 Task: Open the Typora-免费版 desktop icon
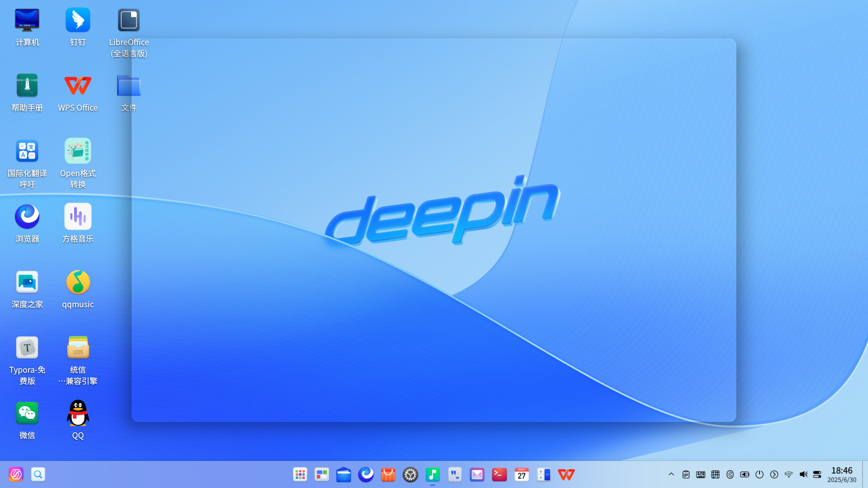point(27,347)
